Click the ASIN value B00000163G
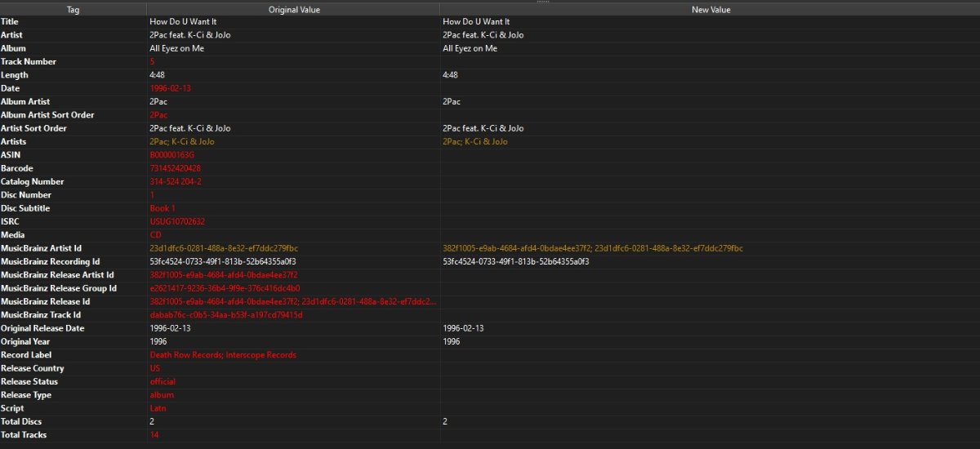Screen dimensions: 980x449 pos(172,155)
